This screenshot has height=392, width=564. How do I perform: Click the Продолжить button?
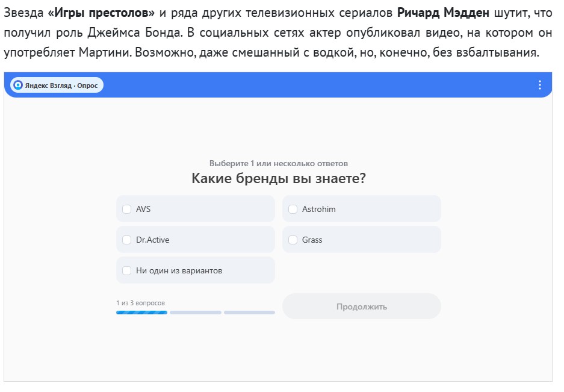click(362, 306)
